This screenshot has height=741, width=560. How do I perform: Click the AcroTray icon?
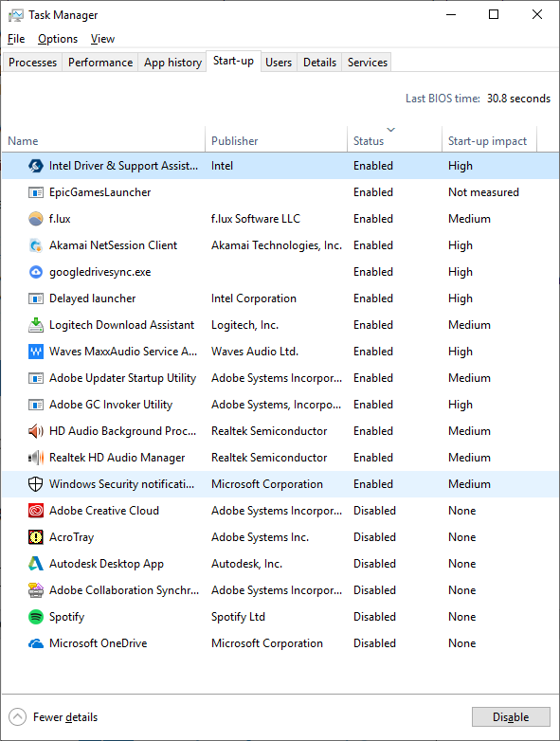36,537
